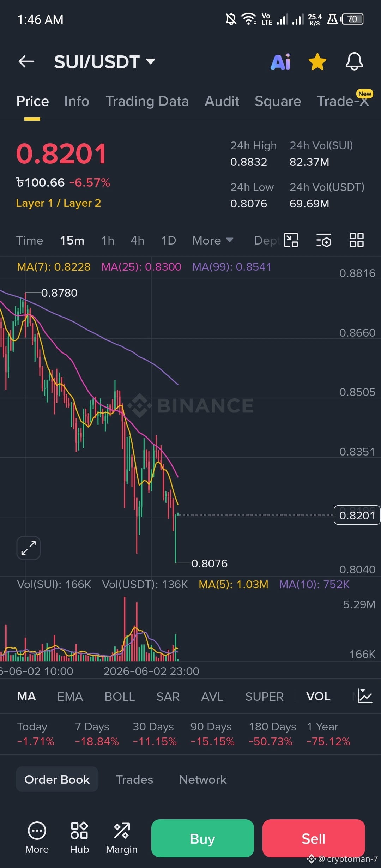Enable the SUPER indicator
The height and width of the screenshot is (868, 381).
(264, 697)
